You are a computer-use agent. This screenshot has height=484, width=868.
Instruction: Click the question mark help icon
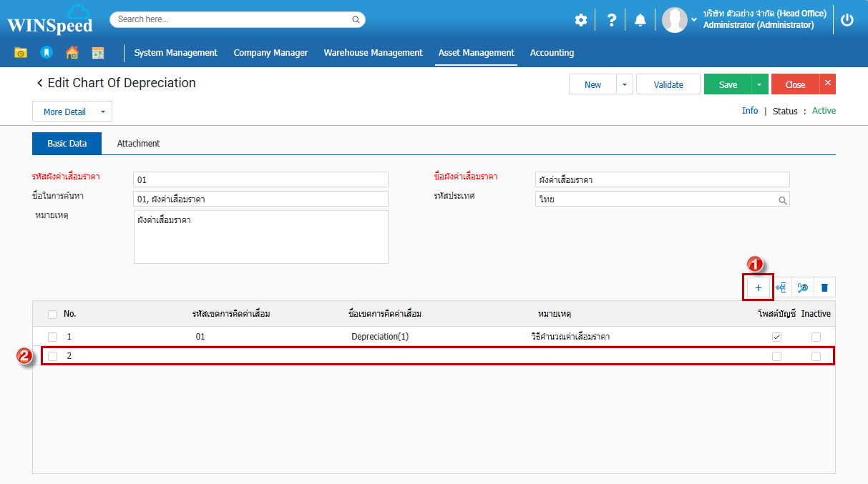point(611,20)
